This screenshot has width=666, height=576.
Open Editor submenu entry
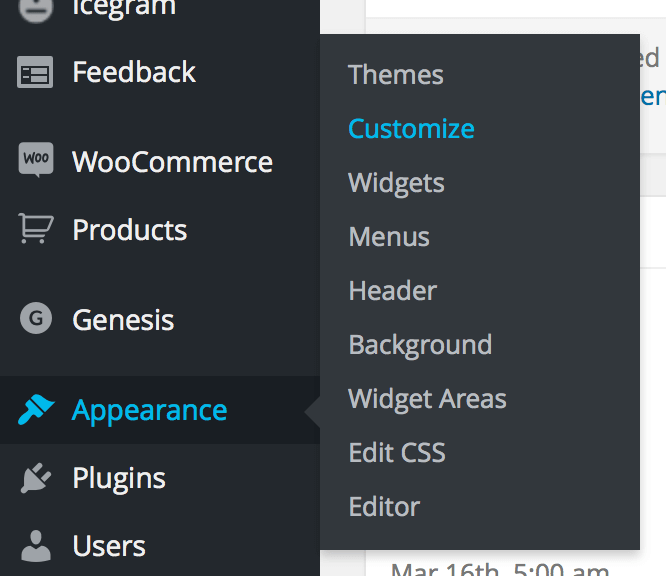tap(384, 506)
